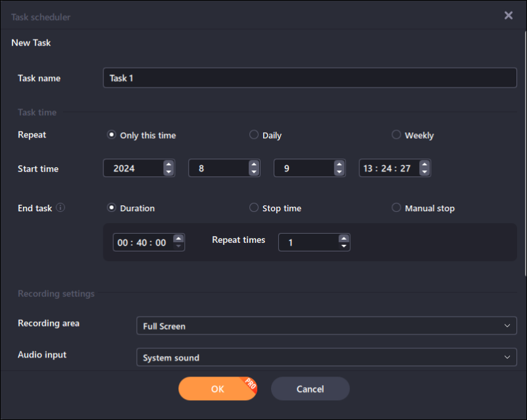Screen dimensions: 527x420
Task: Click the Task name input field
Action: pyautogui.click(x=309, y=78)
